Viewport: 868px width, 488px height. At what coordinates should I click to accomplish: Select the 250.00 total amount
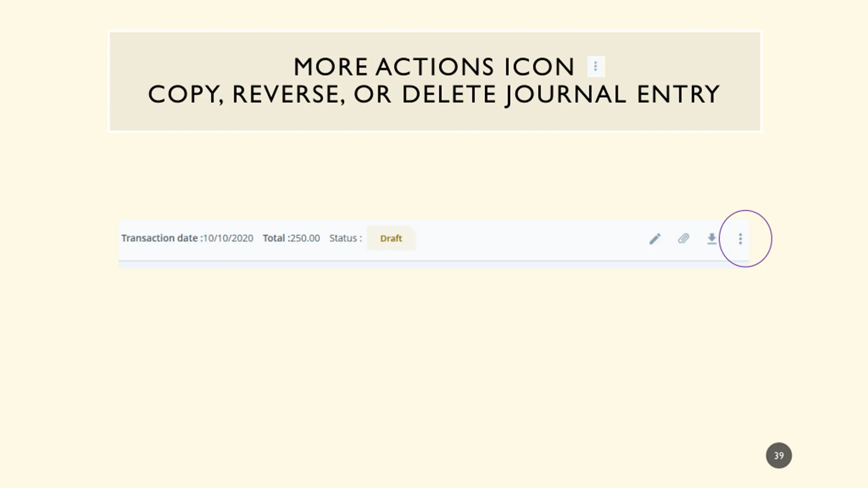point(305,238)
